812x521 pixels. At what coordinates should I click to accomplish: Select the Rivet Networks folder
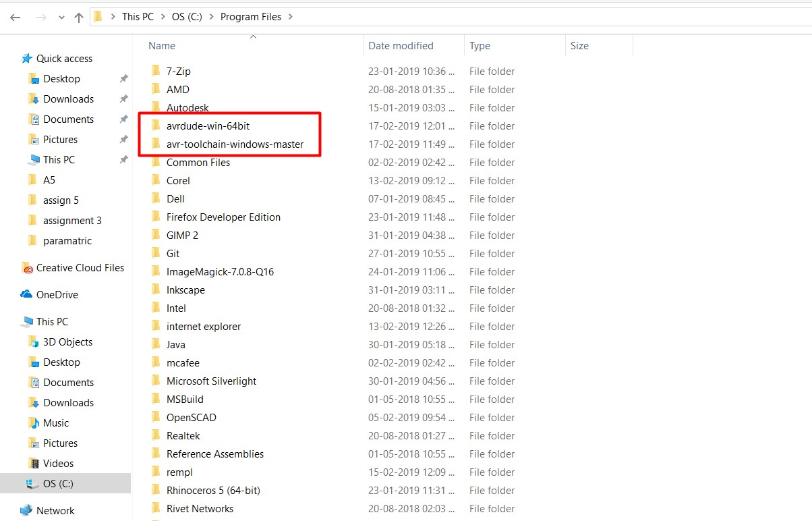pyautogui.click(x=200, y=509)
